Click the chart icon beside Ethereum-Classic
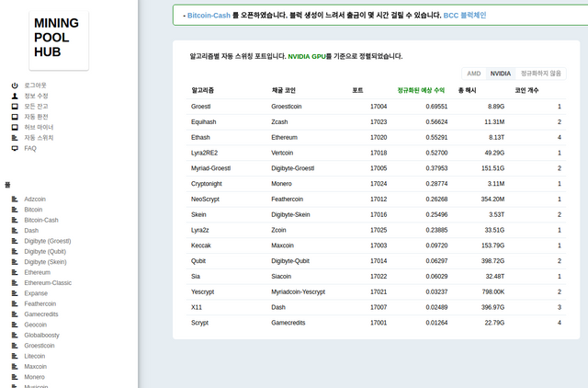 pyautogui.click(x=15, y=282)
